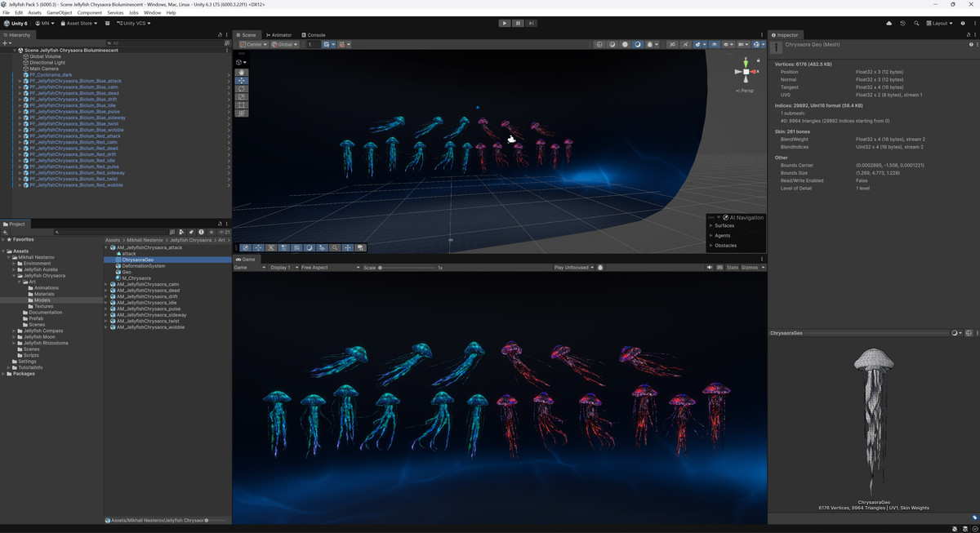Click the Pause button
980x533 pixels.
coord(518,23)
